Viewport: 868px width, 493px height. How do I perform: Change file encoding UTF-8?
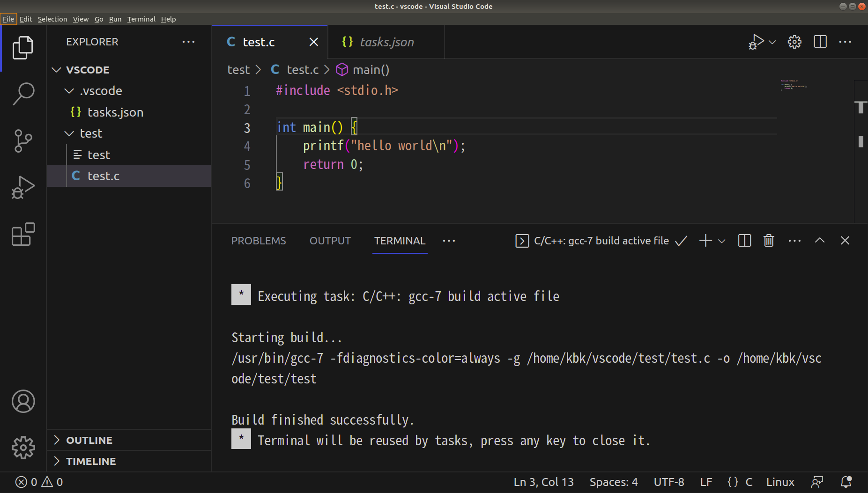[x=669, y=482]
